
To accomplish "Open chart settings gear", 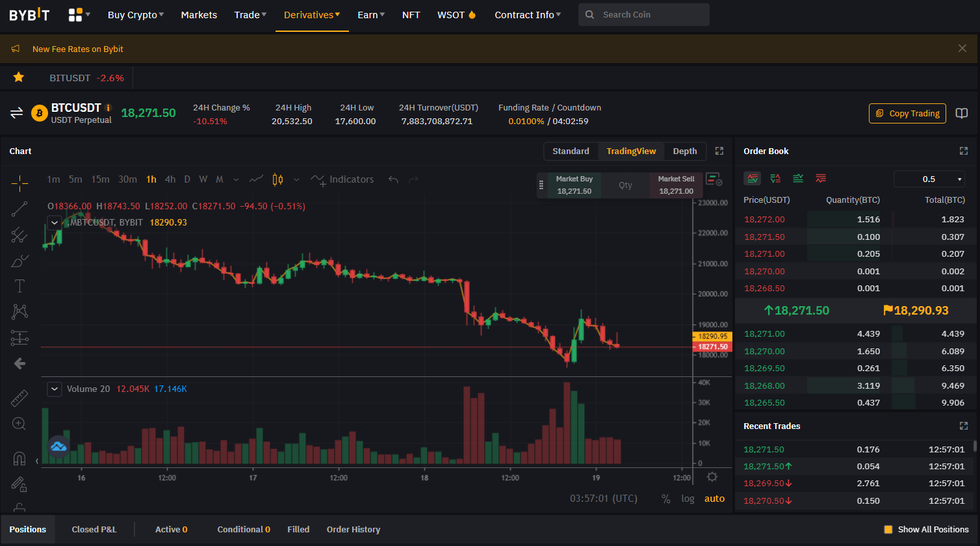I will click(x=712, y=476).
